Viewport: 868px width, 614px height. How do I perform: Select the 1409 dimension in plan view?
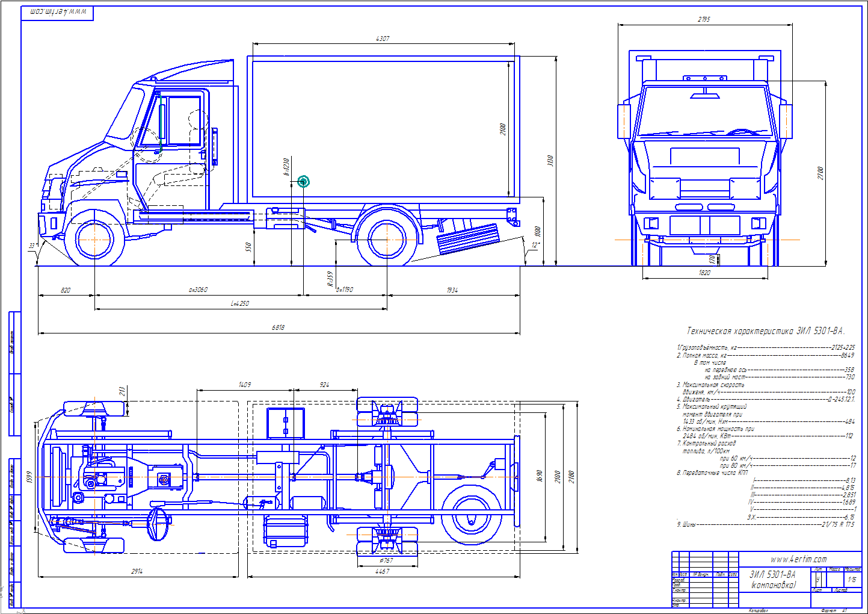244,384
